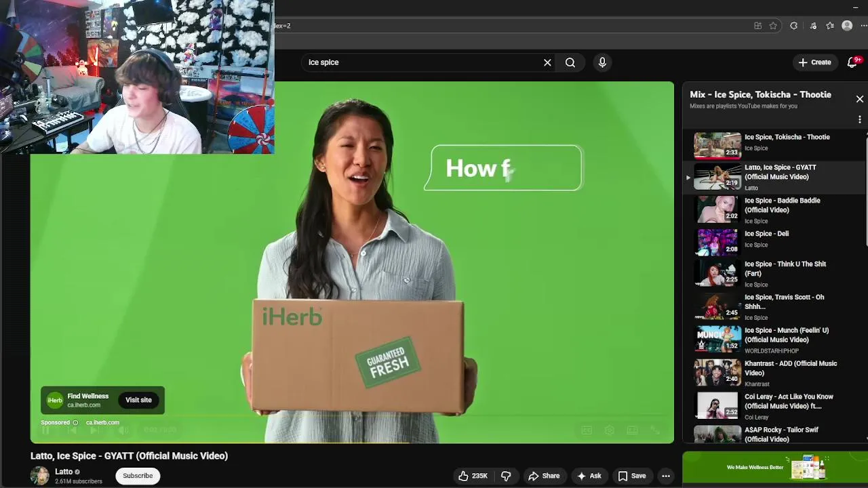868x488 pixels.
Task: Play 'Coi Leray - Act Like You Know'
Action: pyautogui.click(x=774, y=406)
